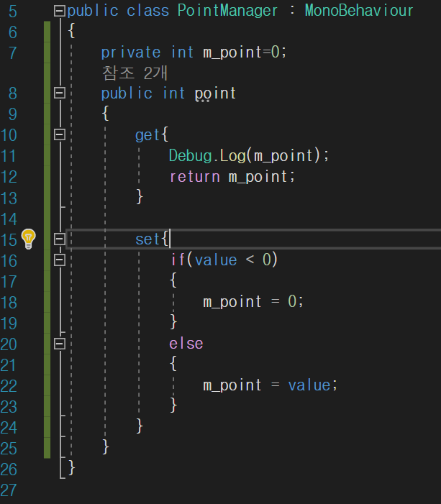Collapse the PointManager class outline on line 5
Viewport: 441px width, 504px height.
tap(60, 11)
